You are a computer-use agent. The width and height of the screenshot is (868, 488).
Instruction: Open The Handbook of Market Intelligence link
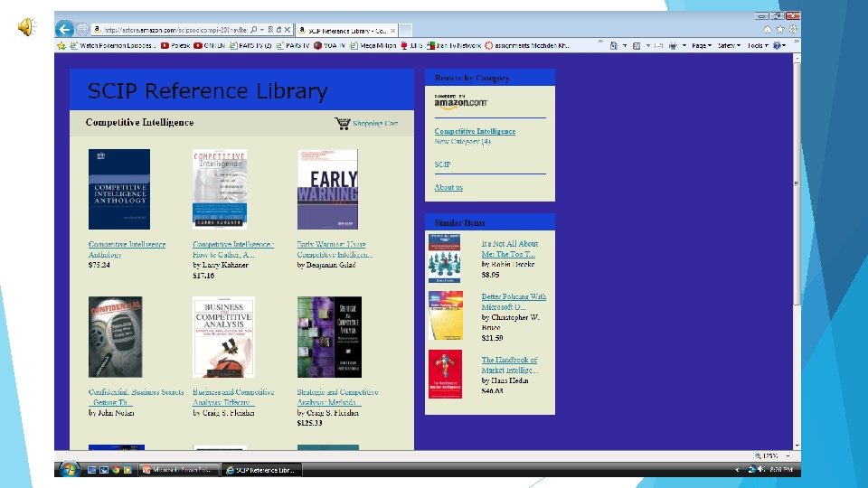[x=509, y=365]
